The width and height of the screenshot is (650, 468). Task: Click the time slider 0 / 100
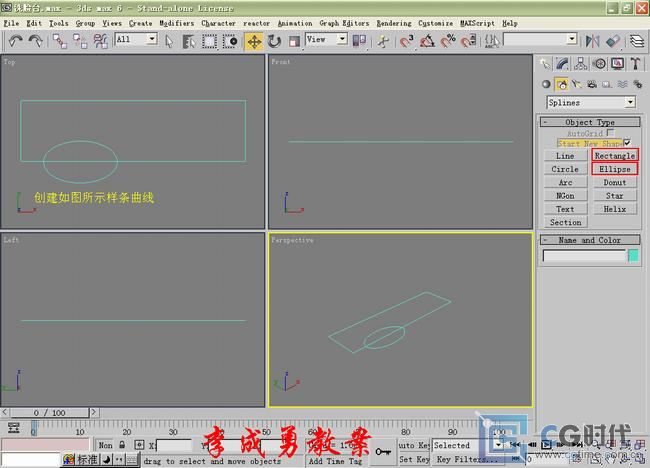pos(49,413)
